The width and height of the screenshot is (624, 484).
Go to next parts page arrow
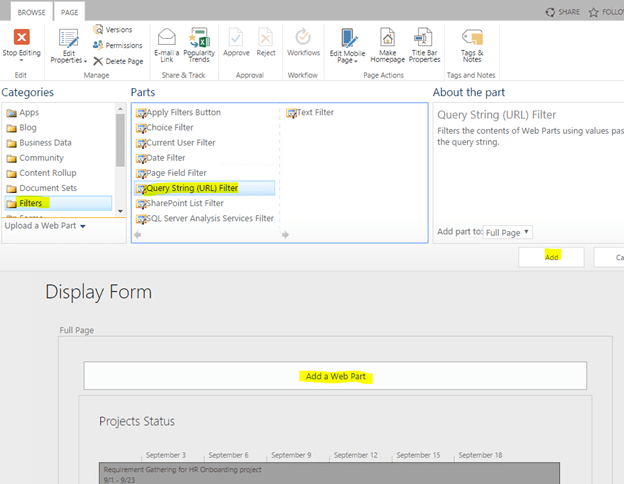pos(285,235)
